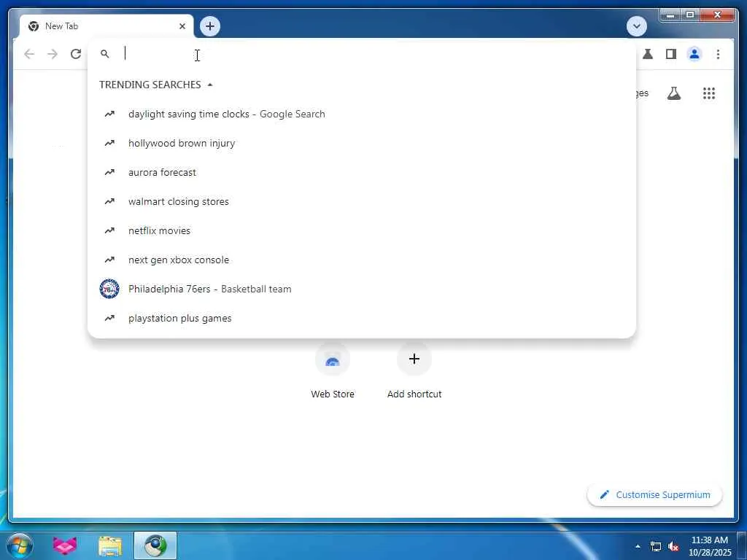Click the Show desktop button in taskbar
Viewport: 747px width, 560px height.
coord(742,545)
